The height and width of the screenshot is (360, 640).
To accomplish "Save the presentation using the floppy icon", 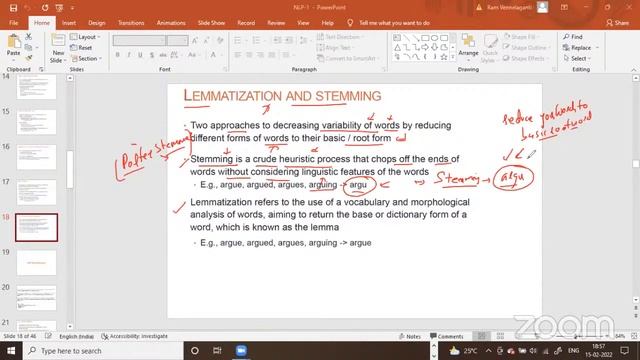I will coord(13,8).
